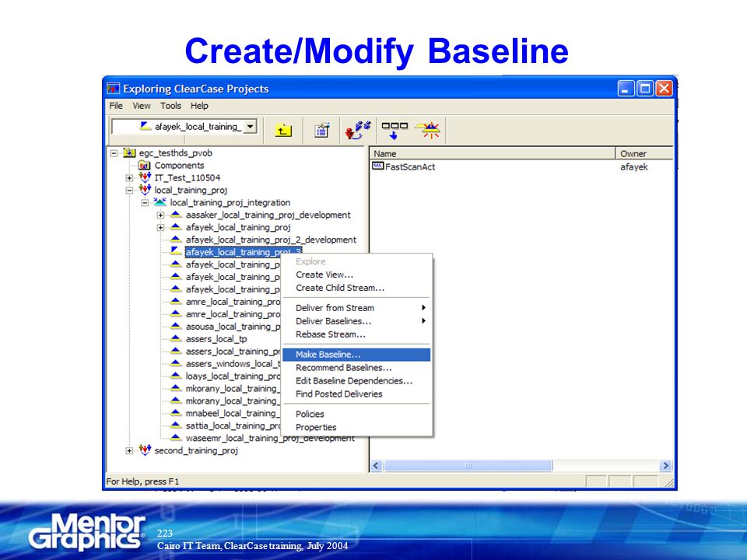Open Properties from the context menu
Image resolution: width=747 pixels, height=560 pixels.
[356, 427]
